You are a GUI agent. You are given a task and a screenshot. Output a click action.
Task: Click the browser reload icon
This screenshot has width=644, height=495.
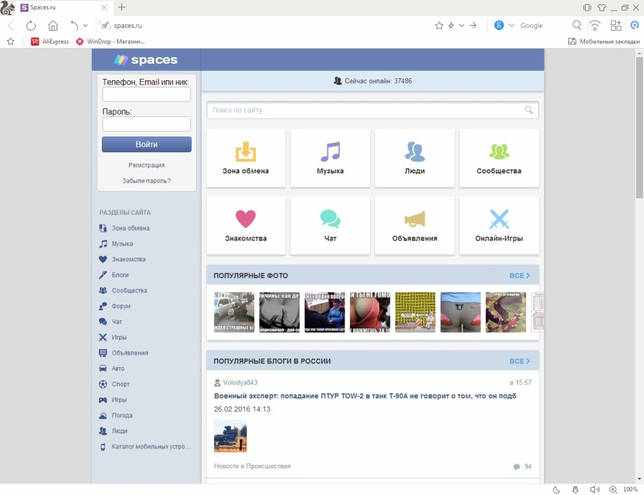pyautogui.click(x=31, y=26)
